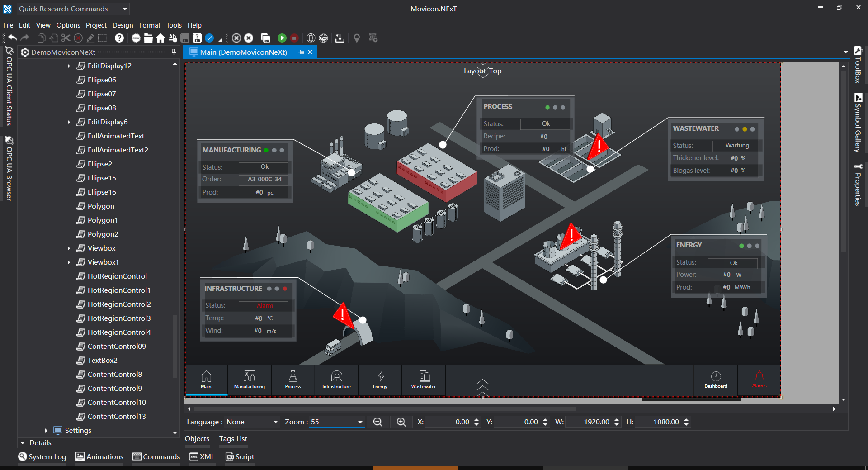Open the Animations tab

(x=99, y=457)
